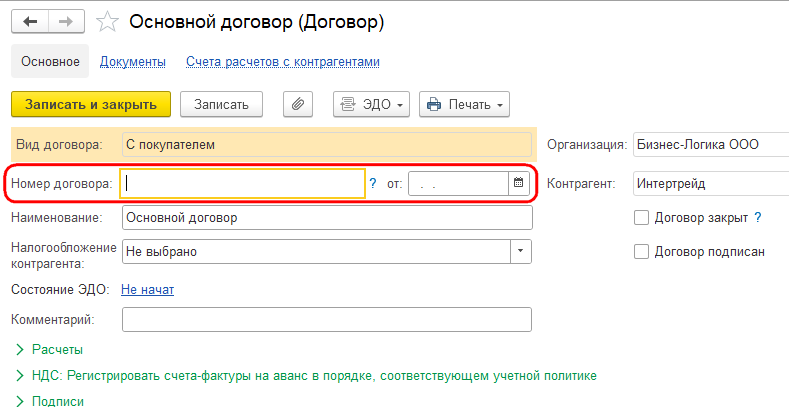Open the Печать dropdown menu
789x407 pixels.
[464, 104]
